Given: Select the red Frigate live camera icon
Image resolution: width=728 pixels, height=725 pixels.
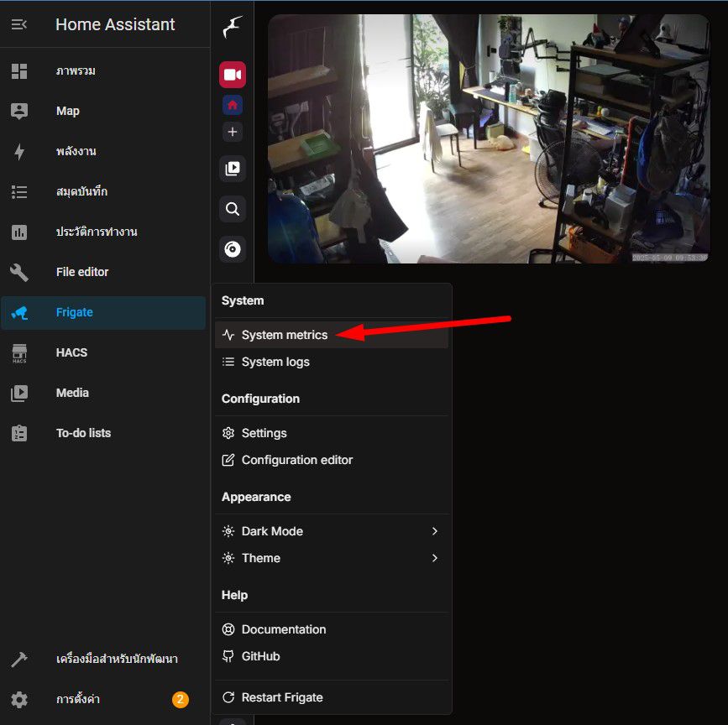Looking at the screenshot, I should (x=232, y=74).
